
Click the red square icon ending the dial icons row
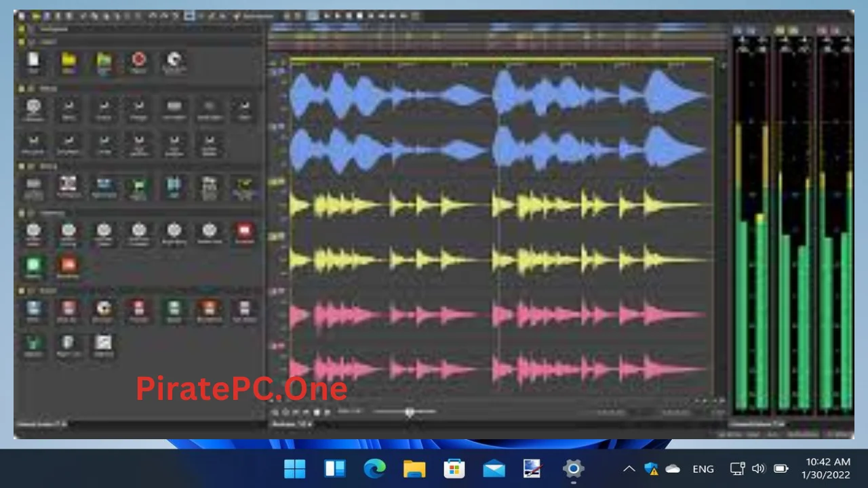[244, 231]
